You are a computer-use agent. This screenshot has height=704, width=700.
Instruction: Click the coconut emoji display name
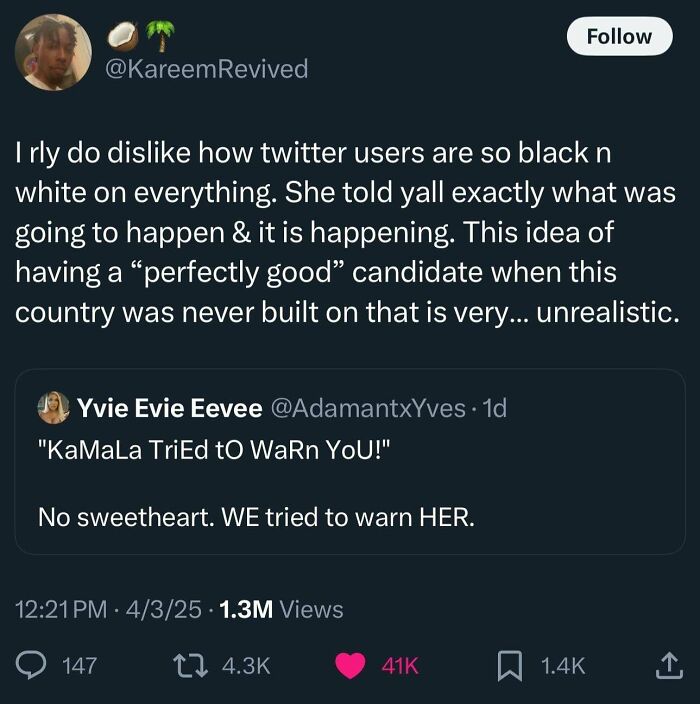tap(122, 38)
